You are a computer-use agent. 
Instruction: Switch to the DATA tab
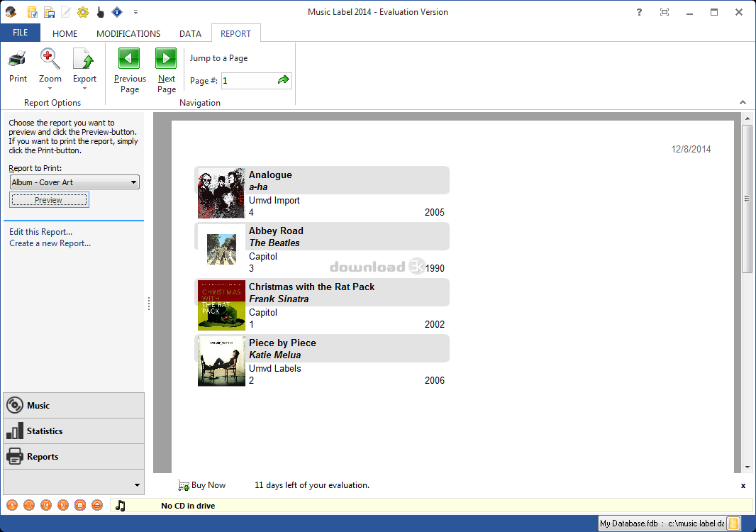pyautogui.click(x=191, y=34)
